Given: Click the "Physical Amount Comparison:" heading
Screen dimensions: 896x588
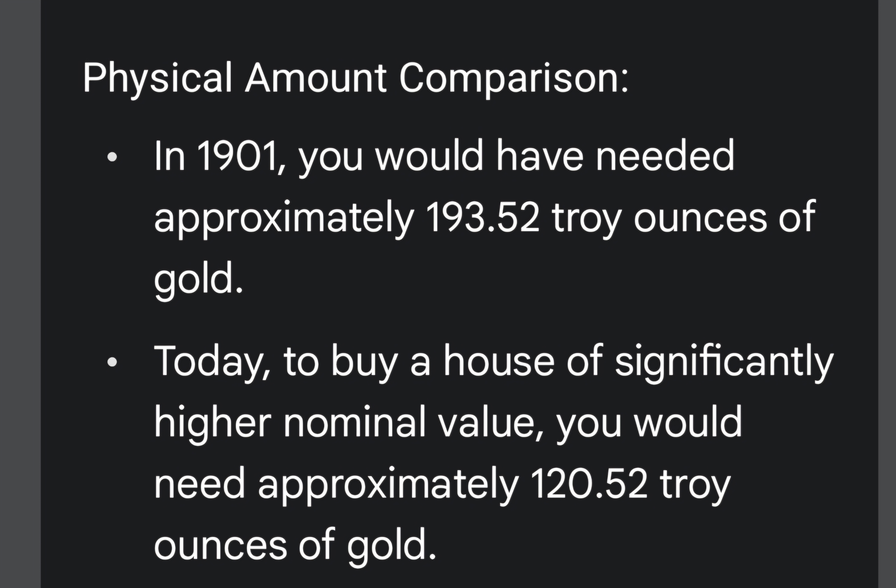Looking at the screenshot, I should tap(356, 78).
